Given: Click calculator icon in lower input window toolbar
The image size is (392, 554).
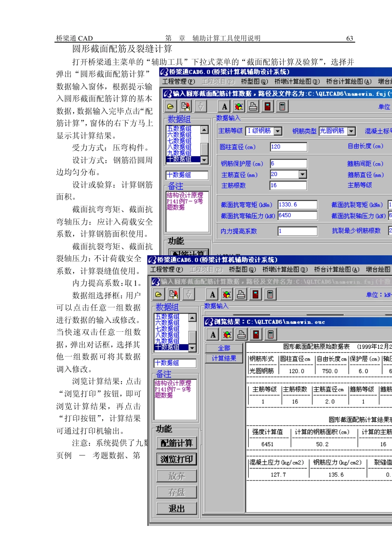Looking at the screenshot, I should 270,294.
